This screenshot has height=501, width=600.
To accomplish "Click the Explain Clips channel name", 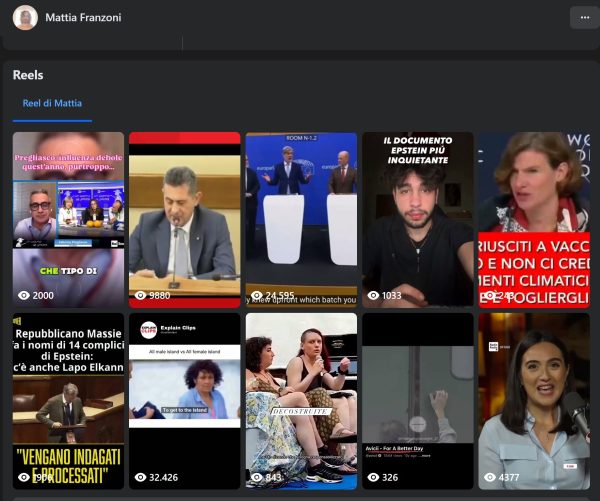I will (178, 328).
